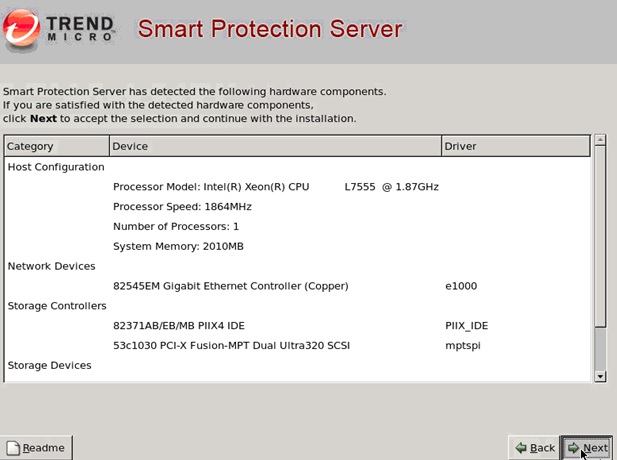
Task: Select the Storage Devices category
Action: click(50, 365)
